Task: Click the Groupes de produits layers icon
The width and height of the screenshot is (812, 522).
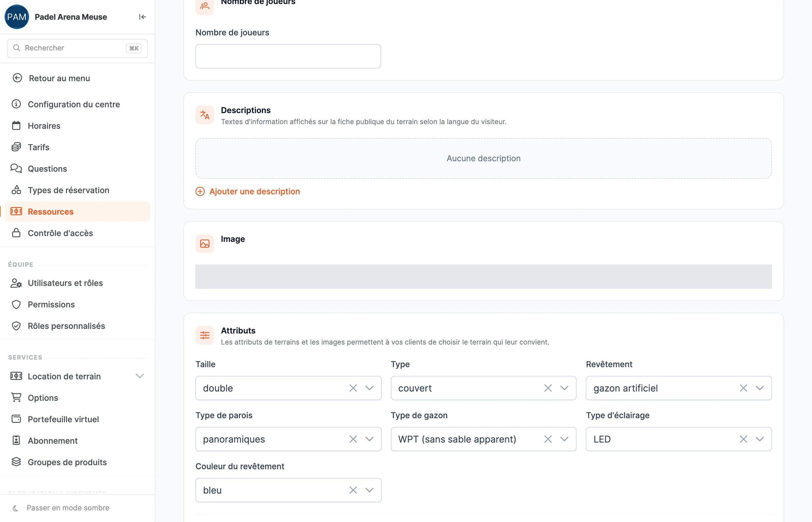Action: (x=16, y=462)
